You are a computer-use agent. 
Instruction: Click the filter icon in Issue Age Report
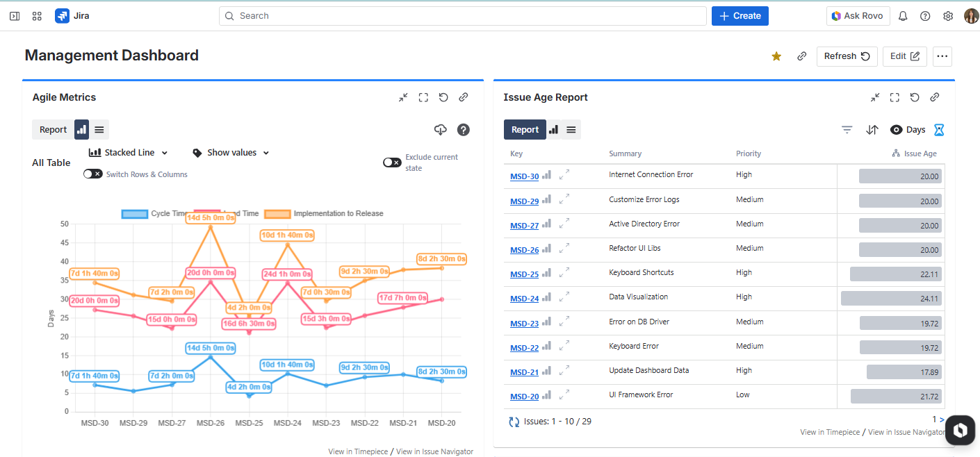(847, 130)
